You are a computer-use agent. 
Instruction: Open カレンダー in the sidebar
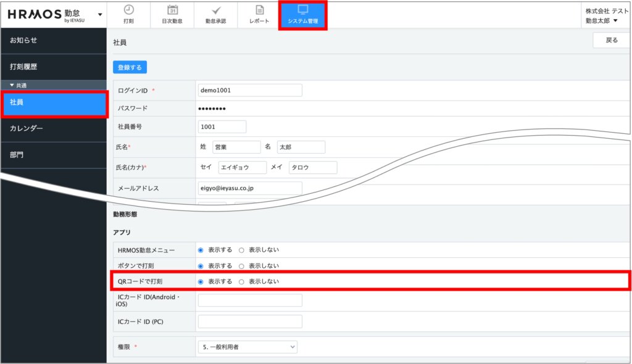pyautogui.click(x=53, y=129)
